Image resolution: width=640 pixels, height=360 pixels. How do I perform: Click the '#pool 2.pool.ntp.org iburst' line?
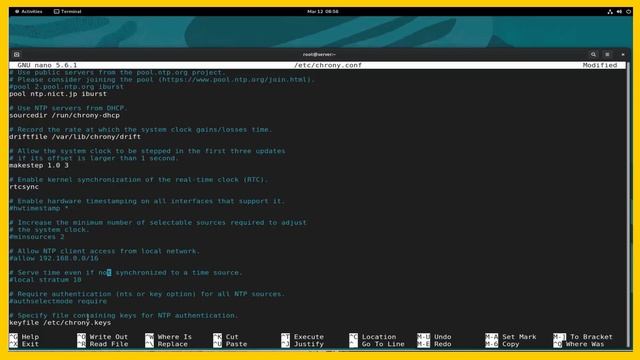[67, 87]
